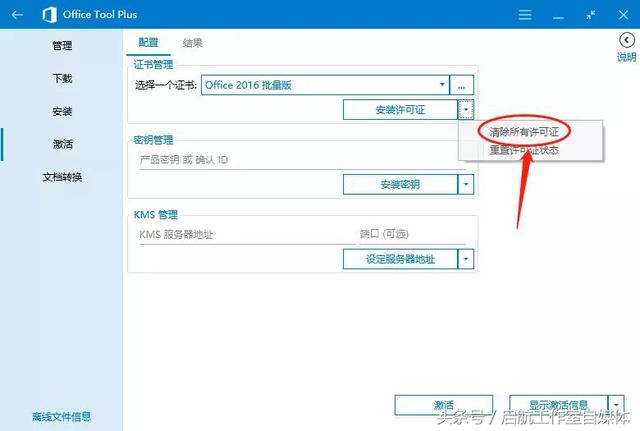
Task: Click the 激活 button at bottom
Action: tap(444, 405)
